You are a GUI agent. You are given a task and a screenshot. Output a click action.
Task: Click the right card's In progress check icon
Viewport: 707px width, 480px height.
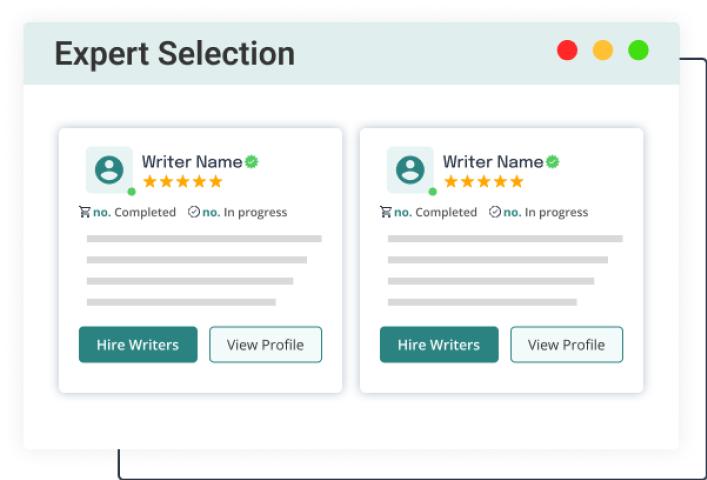(495, 212)
